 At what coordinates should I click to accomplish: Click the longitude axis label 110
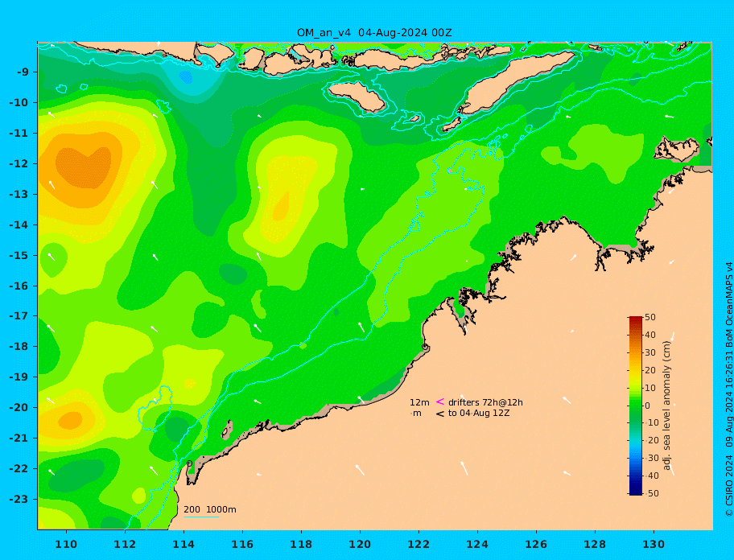[66, 544]
